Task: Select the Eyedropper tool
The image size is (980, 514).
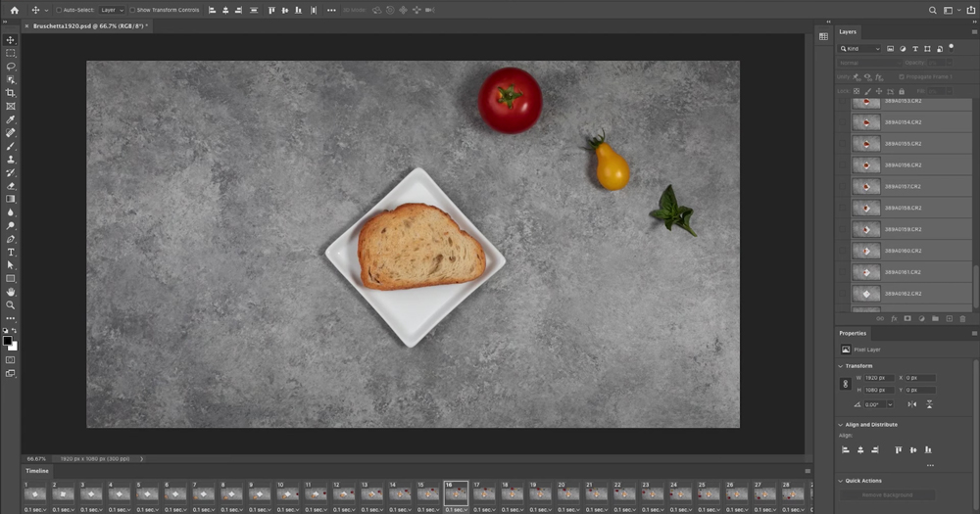Action: tap(11, 119)
